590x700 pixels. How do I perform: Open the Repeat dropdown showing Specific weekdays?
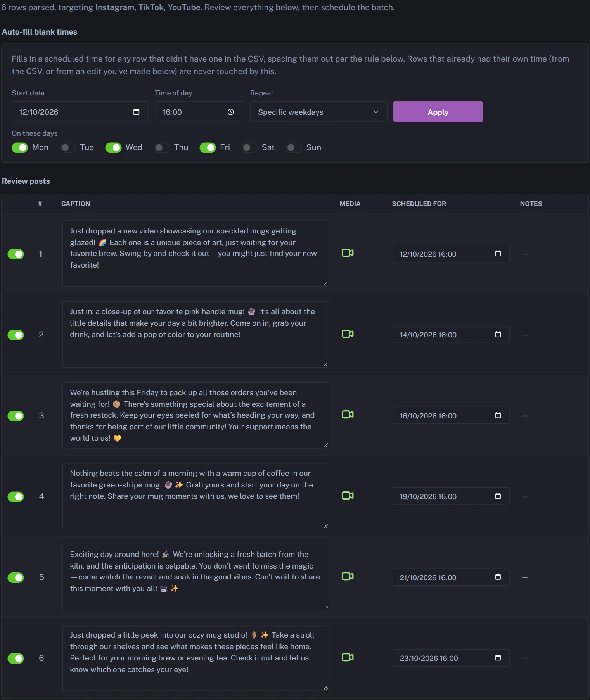pyautogui.click(x=318, y=112)
